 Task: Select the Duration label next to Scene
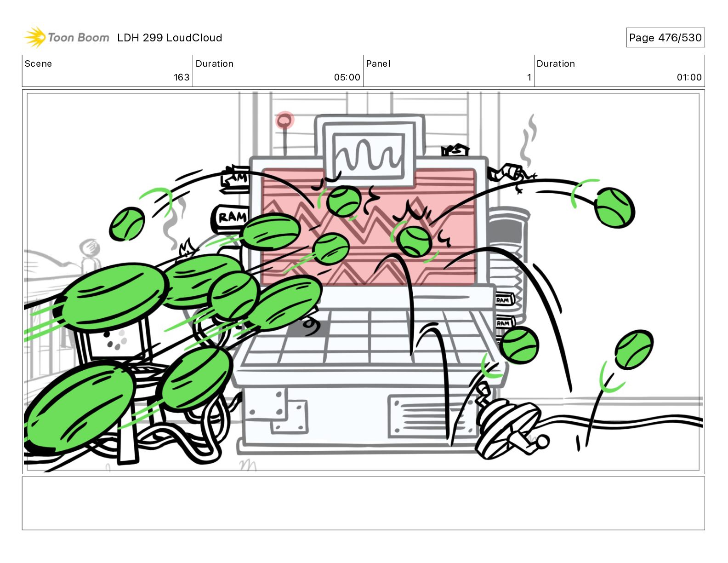pos(215,63)
